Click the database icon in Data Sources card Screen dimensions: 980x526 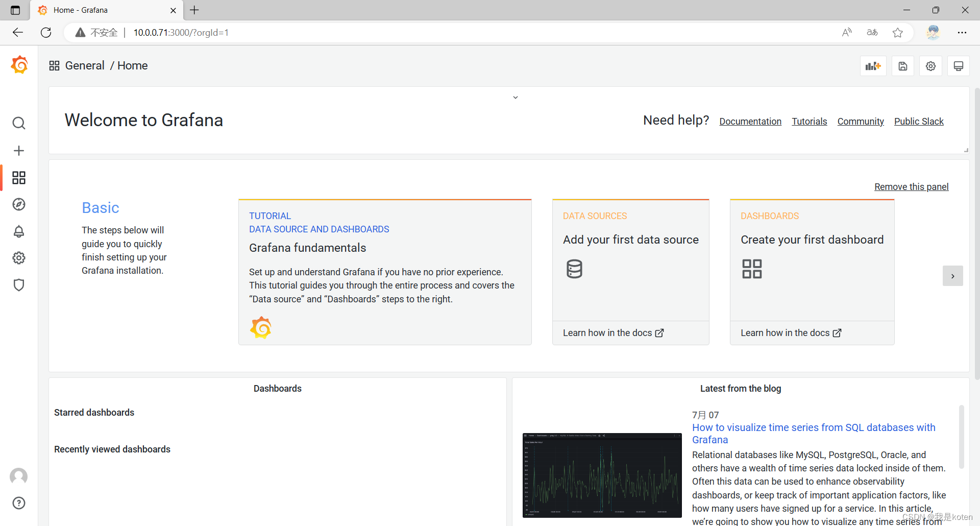[574, 269]
